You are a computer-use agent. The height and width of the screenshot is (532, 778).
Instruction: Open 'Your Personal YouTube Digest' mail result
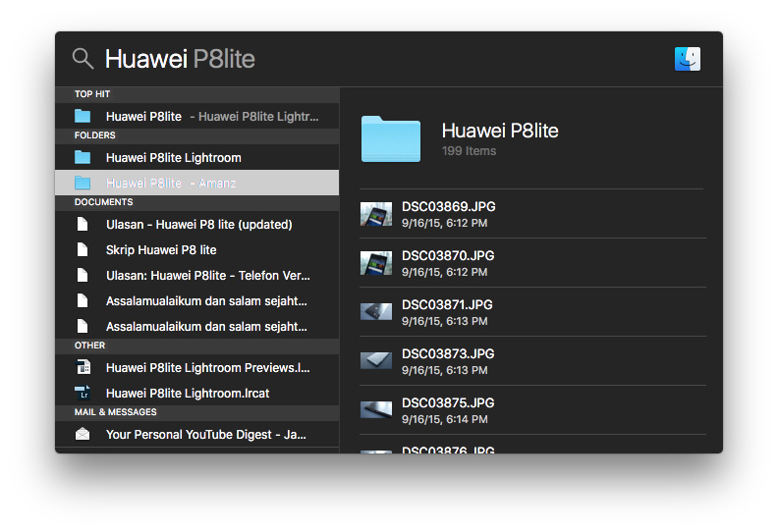(197, 434)
